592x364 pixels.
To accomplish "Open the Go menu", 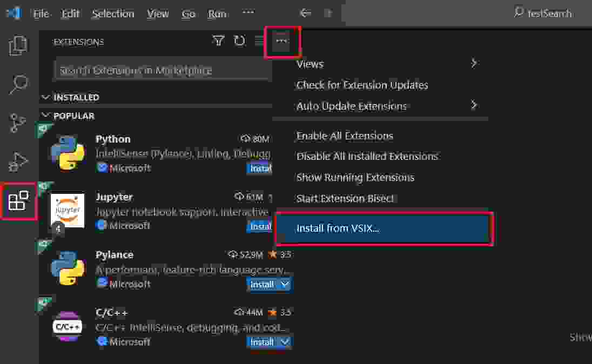I will (189, 14).
